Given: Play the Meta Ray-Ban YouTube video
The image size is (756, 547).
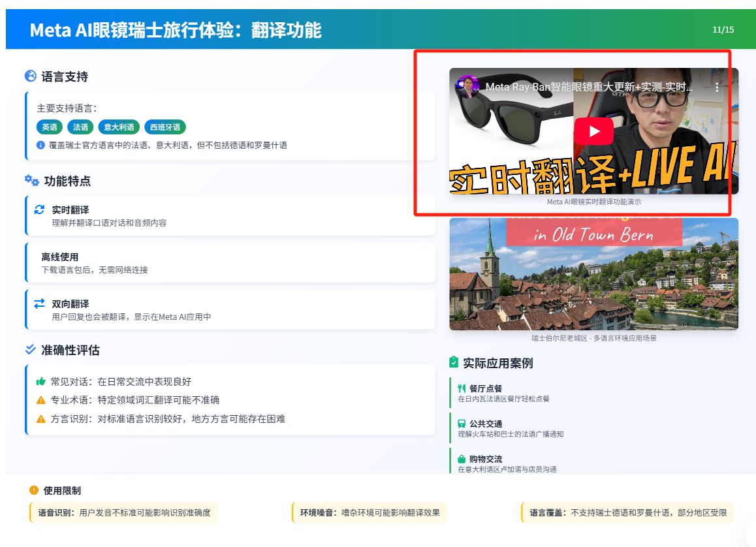Looking at the screenshot, I should click(x=593, y=131).
